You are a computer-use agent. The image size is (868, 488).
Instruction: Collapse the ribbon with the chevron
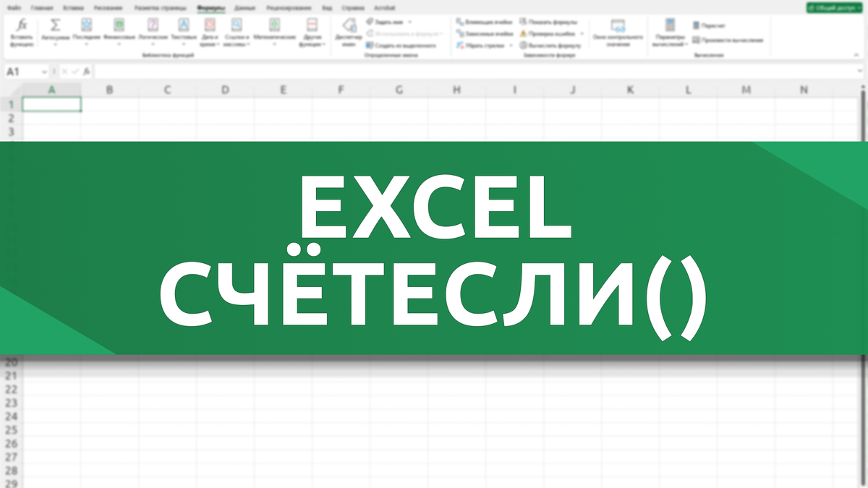coord(857,54)
